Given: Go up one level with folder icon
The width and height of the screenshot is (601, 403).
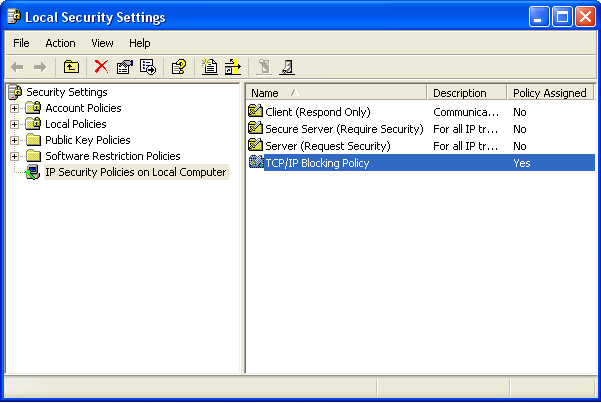Looking at the screenshot, I should point(71,67).
